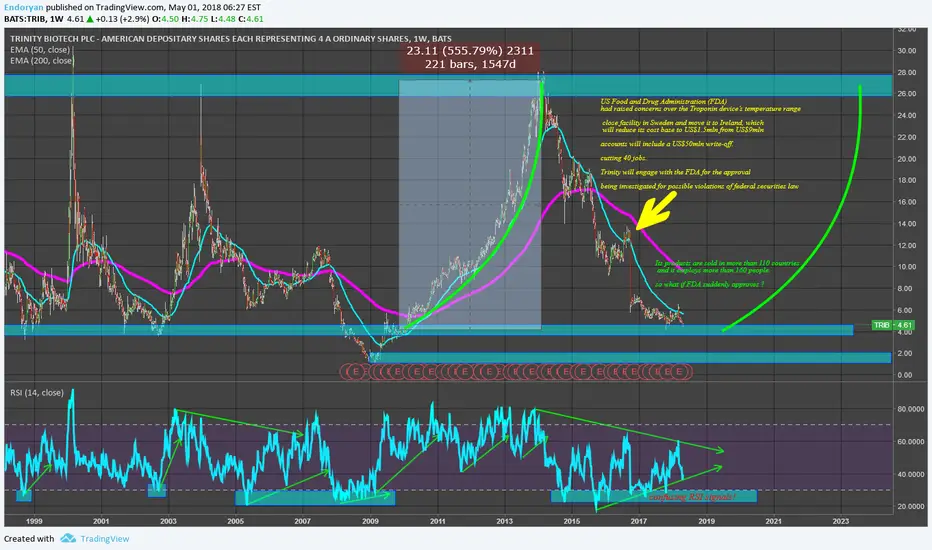Image resolution: width=932 pixels, height=550 pixels.
Task: Click the 6.00 price axis label
Action: (x=905, y=310)
